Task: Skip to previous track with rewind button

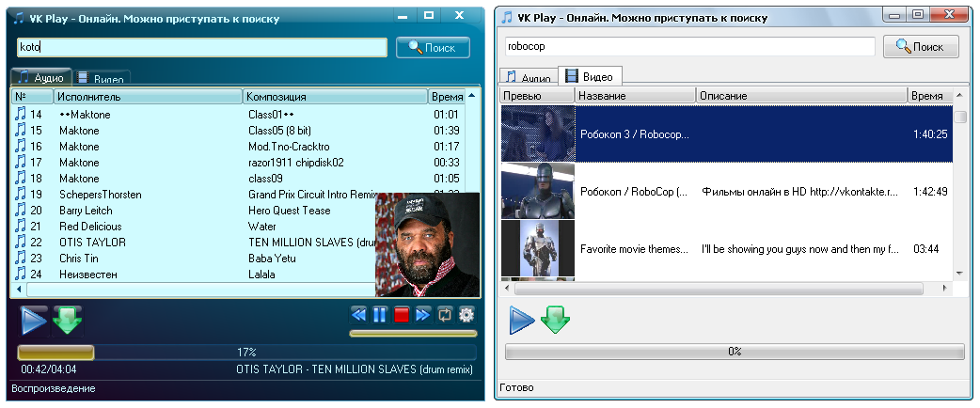Action: pos(358,314)
